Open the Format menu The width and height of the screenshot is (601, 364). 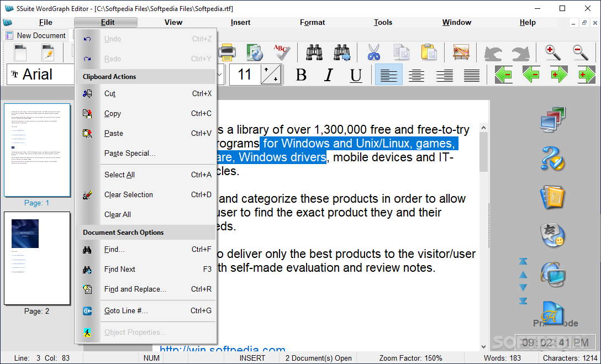(312, 22)
